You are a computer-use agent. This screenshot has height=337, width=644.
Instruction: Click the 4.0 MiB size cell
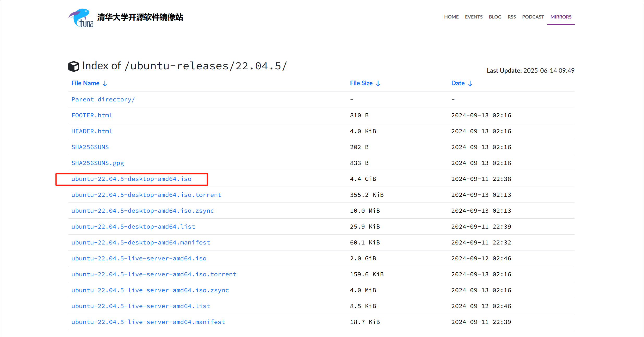(363, 290)
